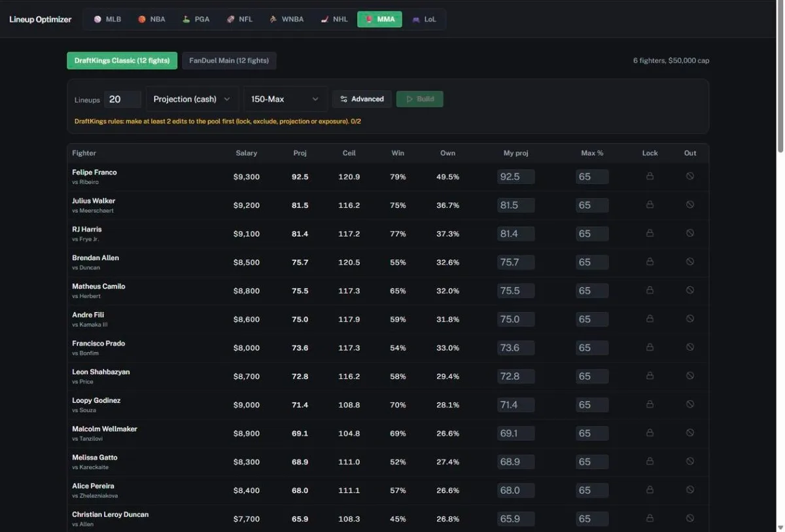Open Lineup Optimizer home link
Image resolution: width=785 pixels, height=532 pixels.
pyautogui.click(x=41, y=19)
